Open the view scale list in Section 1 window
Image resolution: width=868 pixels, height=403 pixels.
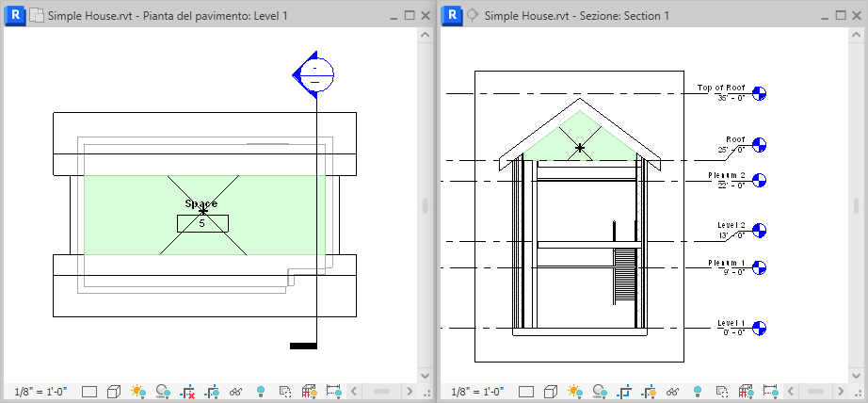pyautogui.click(x=477, y=392)
